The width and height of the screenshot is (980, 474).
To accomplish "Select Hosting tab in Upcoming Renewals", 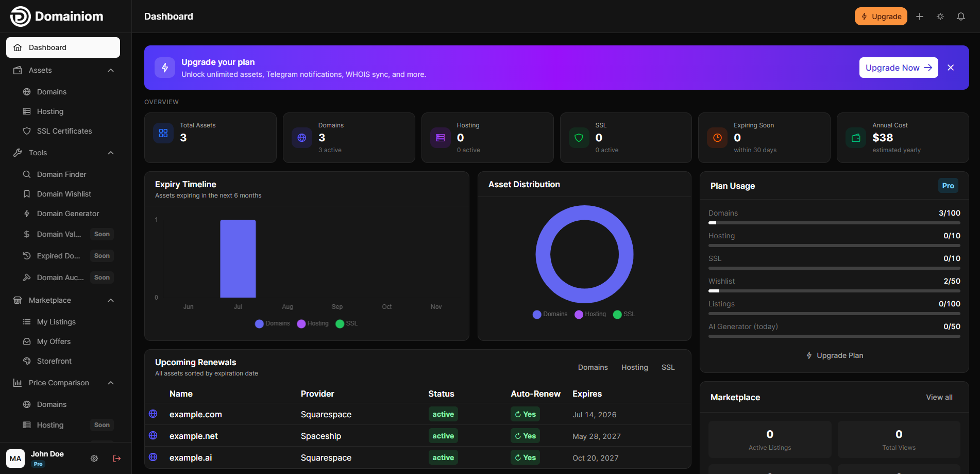I will point(635,367).
